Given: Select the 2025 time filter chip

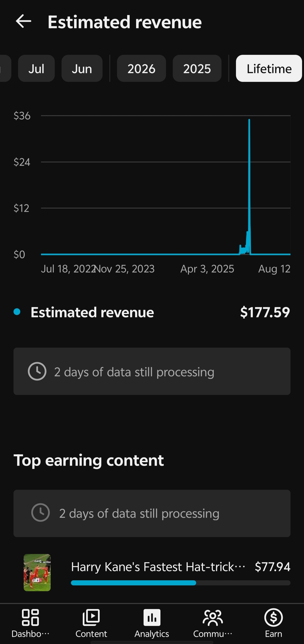Looking at the screenshot, I should 197,68.
